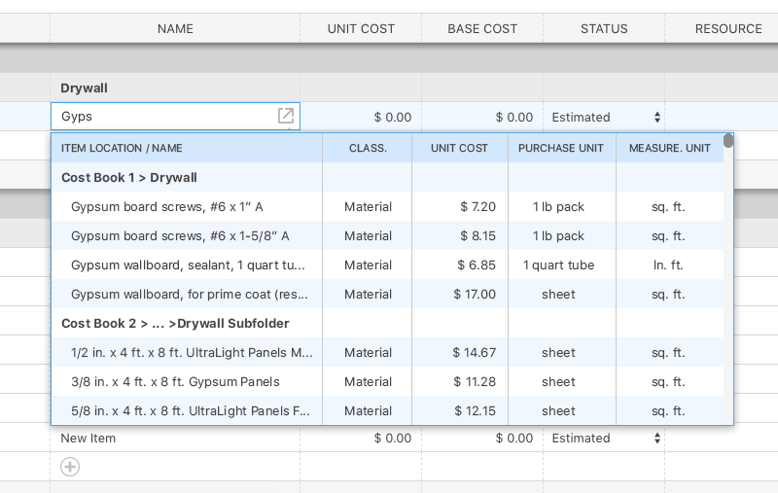
Task: Click the PURCHASE UNIT header in the popup
Action: coord(561,148)
